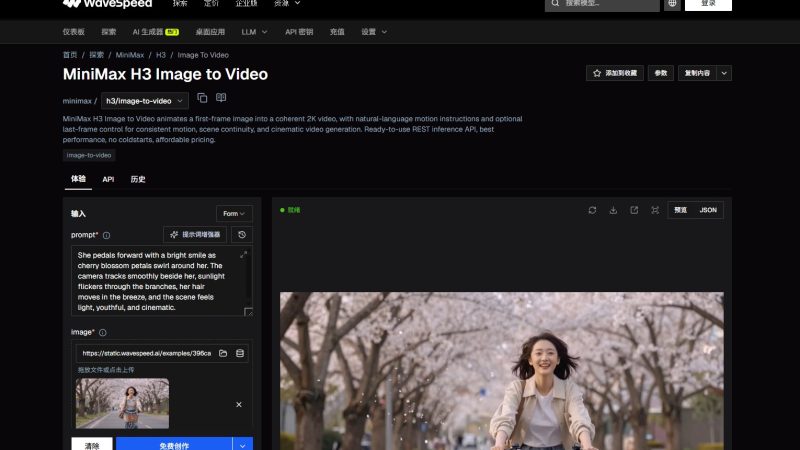Click the 免费创作 button
Image resolution: width=800 pixels, height=450 pixels.
174,445
